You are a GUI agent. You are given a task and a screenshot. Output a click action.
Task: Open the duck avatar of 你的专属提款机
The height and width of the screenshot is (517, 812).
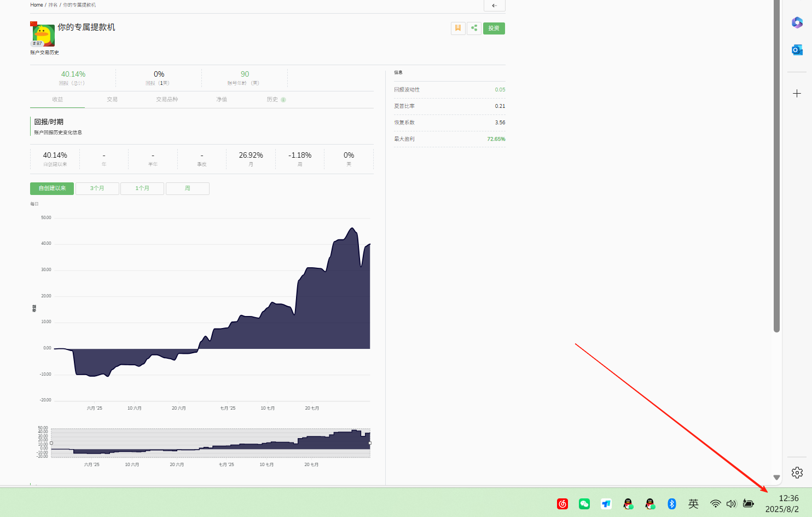pyautogui.click(x=43, y=35)
